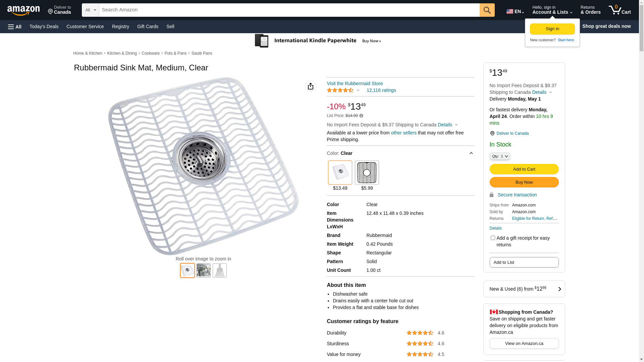
Task: Expand the star rating breakdown arrow
Action: click(358, 90)
